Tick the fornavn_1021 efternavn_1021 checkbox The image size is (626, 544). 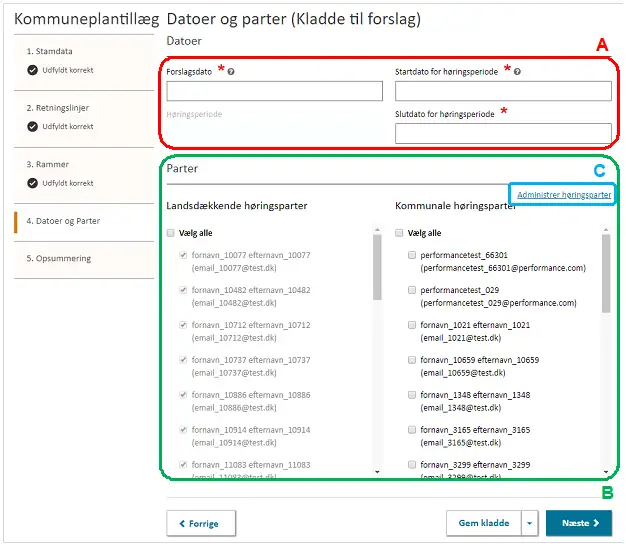pyautogui.click(x=413, y=326)
